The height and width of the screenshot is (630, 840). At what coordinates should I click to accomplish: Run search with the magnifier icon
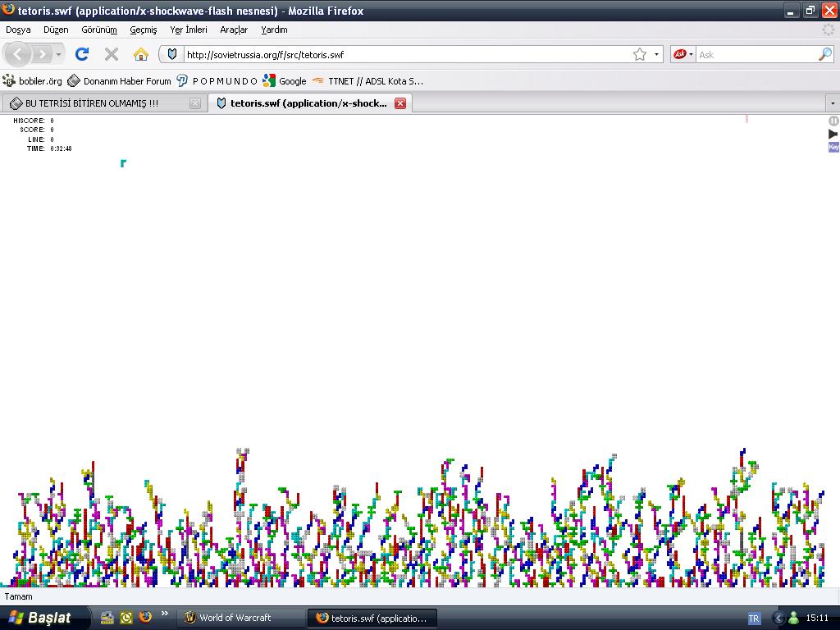[825, 54]
